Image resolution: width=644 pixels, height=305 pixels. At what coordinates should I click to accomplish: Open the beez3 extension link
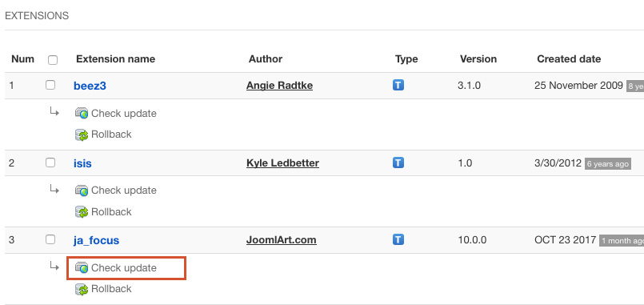(90, 86)
